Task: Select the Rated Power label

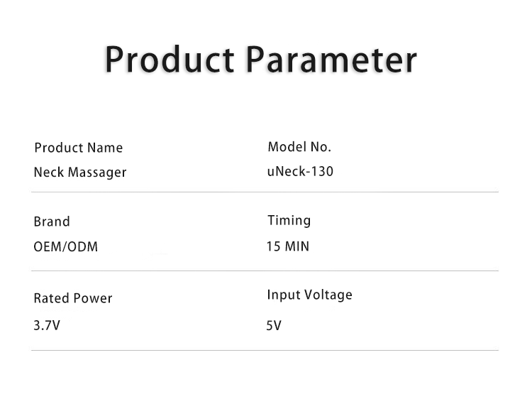Action: coord(73,298)
